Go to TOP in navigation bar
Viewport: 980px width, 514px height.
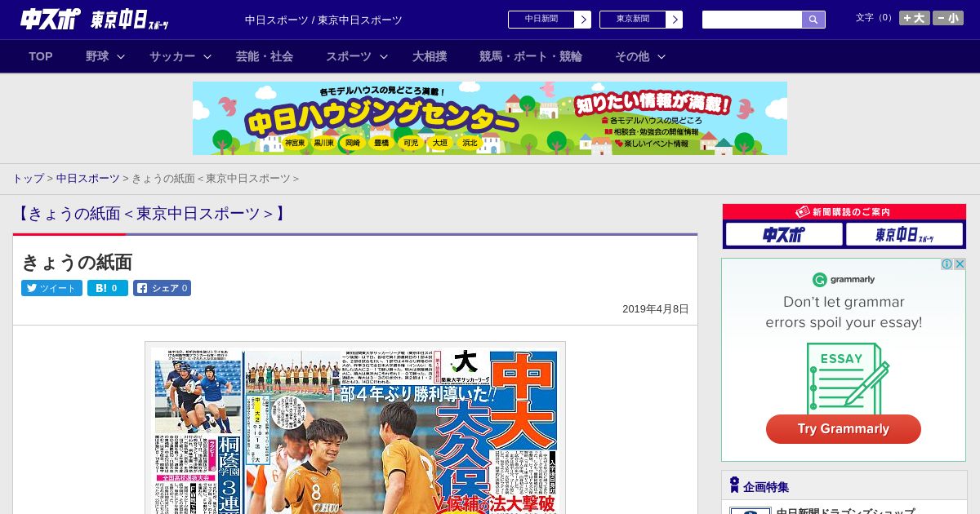coord(41,56)
